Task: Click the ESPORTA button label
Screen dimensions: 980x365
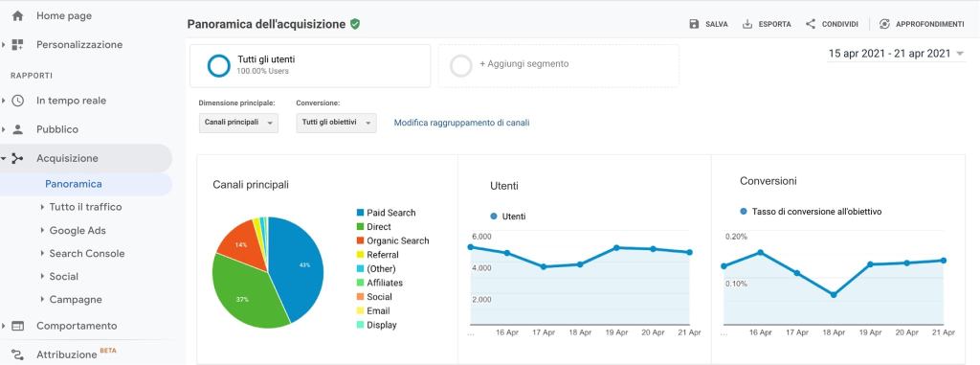Action: pos(774,24)
